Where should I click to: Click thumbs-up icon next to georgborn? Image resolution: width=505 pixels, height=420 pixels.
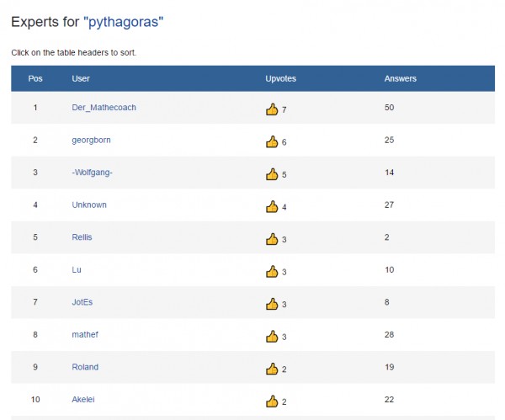pyautogui.click(x=272, y=141)
